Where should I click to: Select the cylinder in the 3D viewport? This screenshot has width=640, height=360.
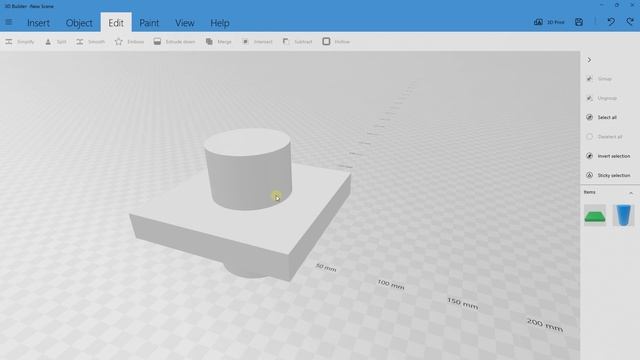click(x=248, y=169)
